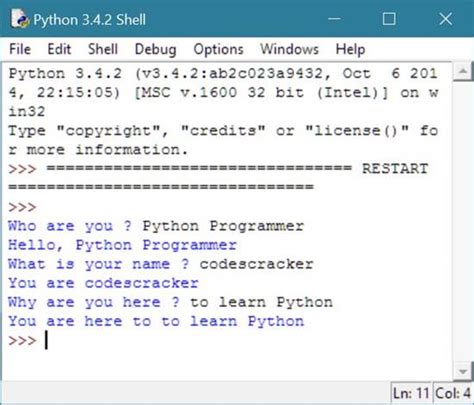
Task: Minimize the Python Shell window
Action: [334, 19]
